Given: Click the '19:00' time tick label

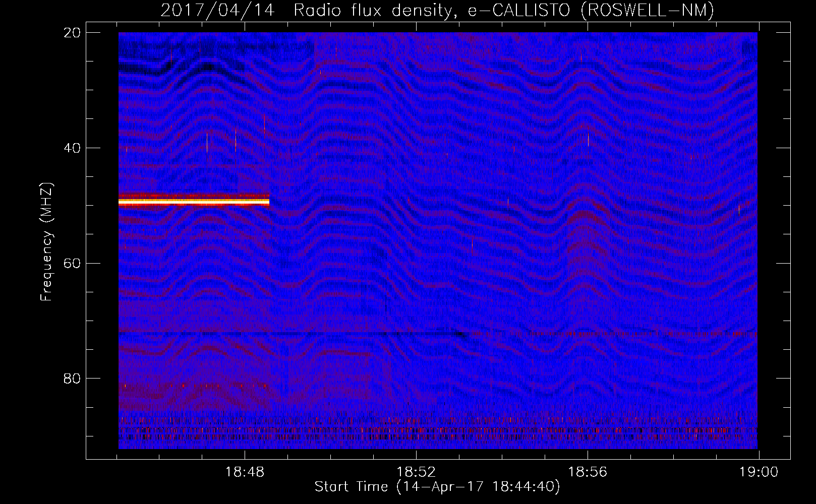Looking at the screenshot, I should coord(759,472).
